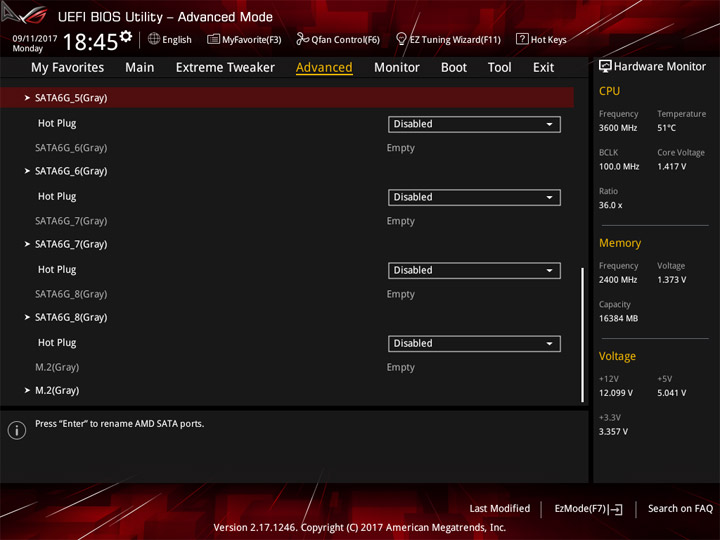The height and width of the screenshot is (540, 720).
Task: Open SATA6G_7 Hot Plug dropdown
Action: [x=474, y=270]
